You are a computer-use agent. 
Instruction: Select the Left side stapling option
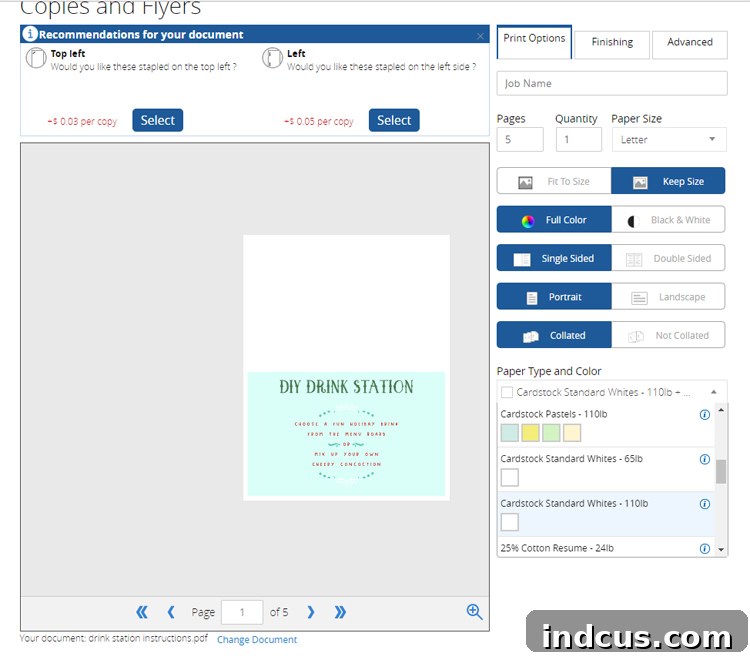coord(394,120)
